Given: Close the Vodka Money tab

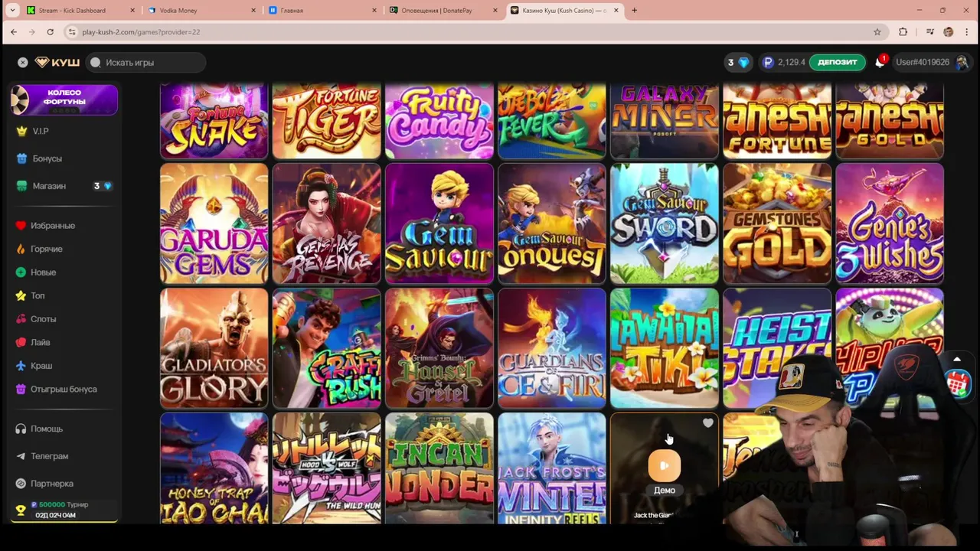Looking at the screenshot, I should [253, 11].
